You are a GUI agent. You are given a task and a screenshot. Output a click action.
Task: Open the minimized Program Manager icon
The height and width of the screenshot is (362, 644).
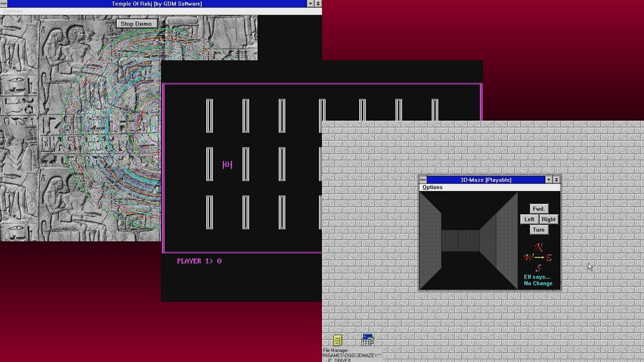point(367,340)
